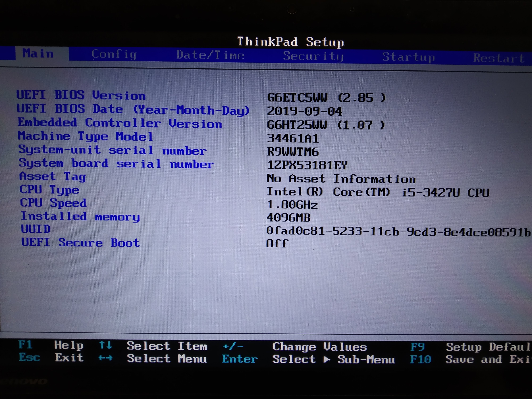532x399 pixels.
Task: Click machine type value 34461A1
Action: (293, 139)
